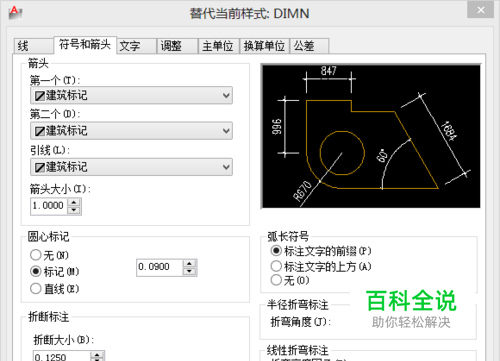Image resolution: width=500 pixels, height=361 pixels.
Task: Switch to the 调整 tab
Action: [x=177, y=46]
